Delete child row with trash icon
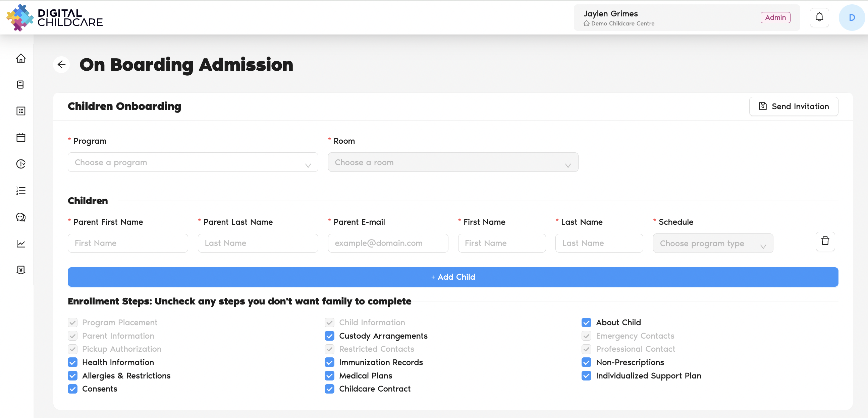Screen dimensions: 868x418 (x=825, y=241)
